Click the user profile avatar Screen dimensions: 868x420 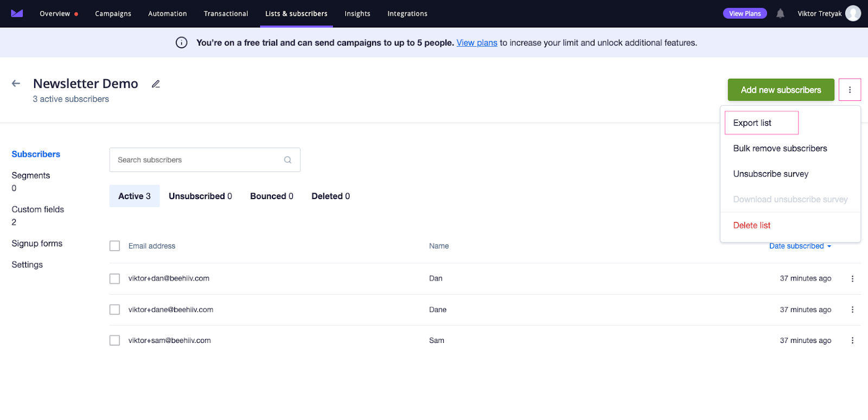(853, 14)
